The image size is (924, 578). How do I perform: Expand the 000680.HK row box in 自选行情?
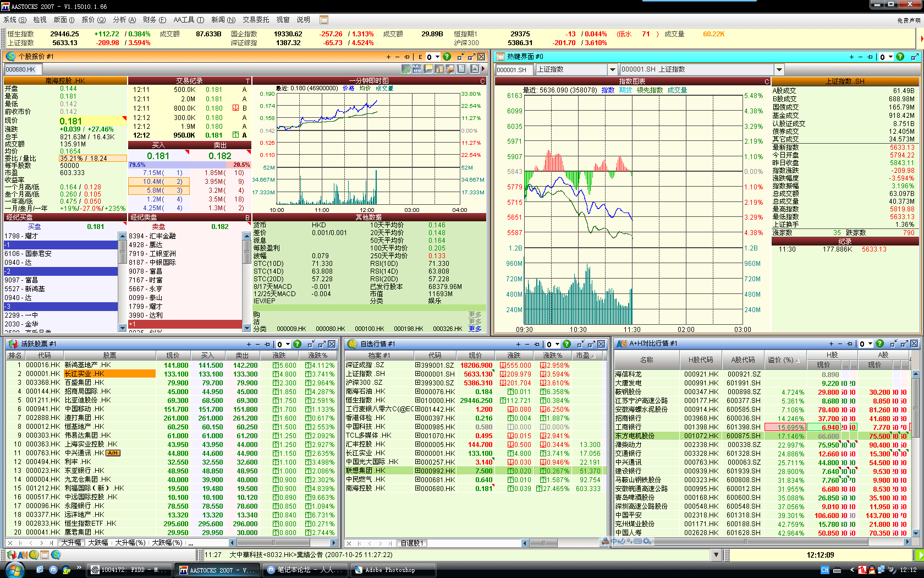[x=417, y=488]
